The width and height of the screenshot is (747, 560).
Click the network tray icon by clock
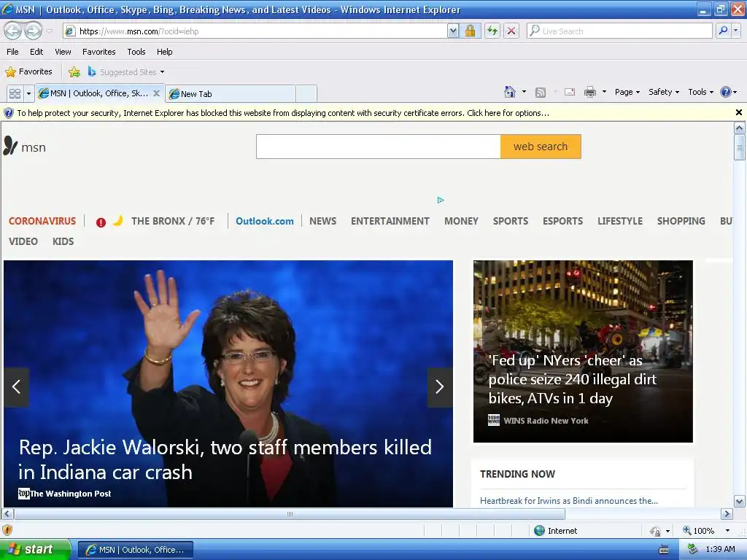click(x=693, y=549)
